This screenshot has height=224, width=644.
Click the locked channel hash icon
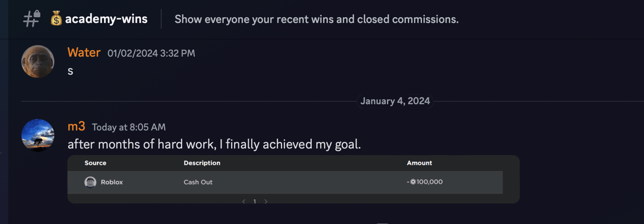point(31,19)
